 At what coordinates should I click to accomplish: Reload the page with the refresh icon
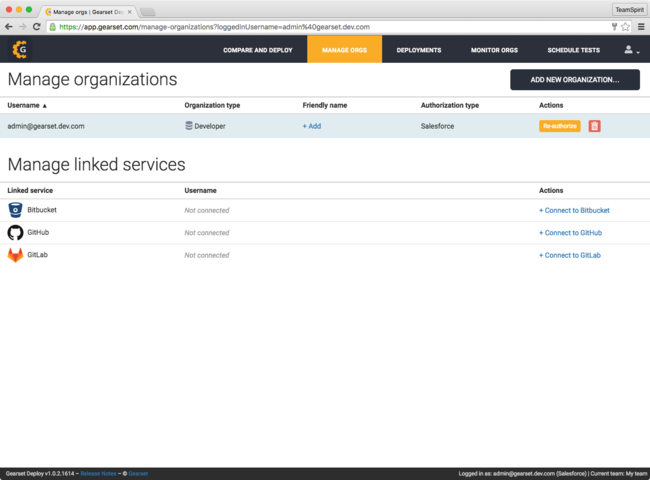coord(36,27)
